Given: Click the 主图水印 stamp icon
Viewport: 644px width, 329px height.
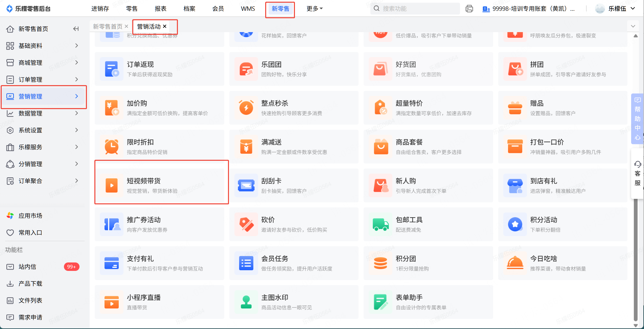Looking at the screenshot, I should coord(246,302).
